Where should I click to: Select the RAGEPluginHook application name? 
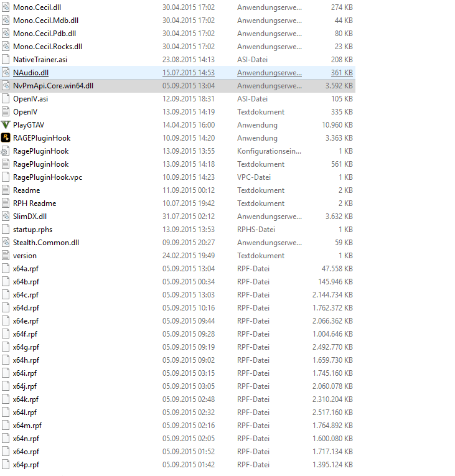click(x=42, y=138)
